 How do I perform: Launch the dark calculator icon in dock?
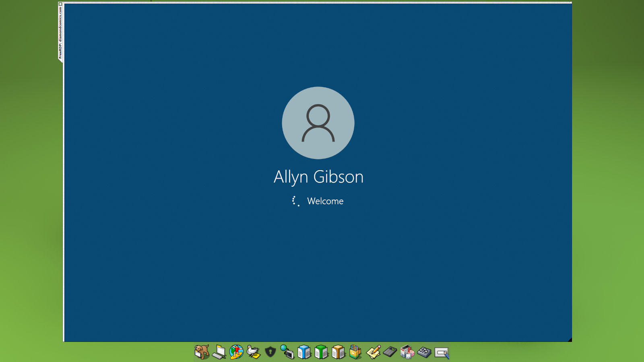(x=390, y=352)
